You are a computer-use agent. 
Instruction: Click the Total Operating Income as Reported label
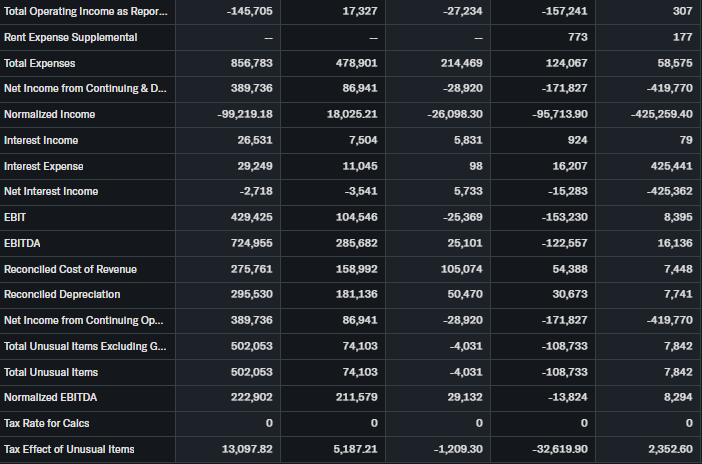pos(86,11)
